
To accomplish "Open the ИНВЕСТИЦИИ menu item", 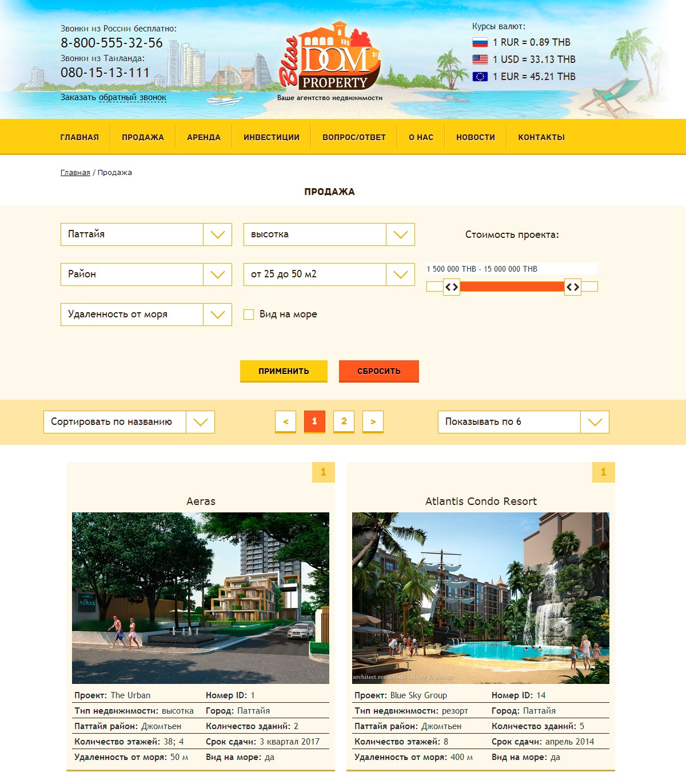I will 272,137.
